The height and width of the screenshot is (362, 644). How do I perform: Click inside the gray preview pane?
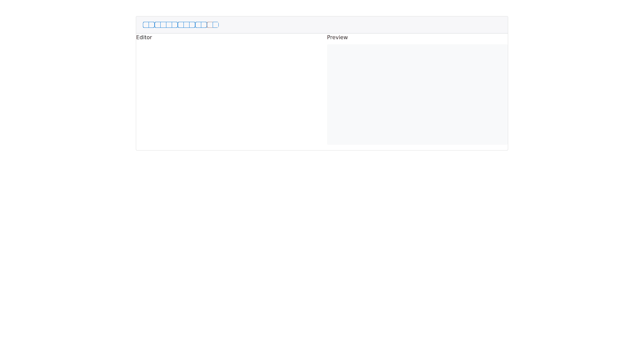(x=417, y=95)
